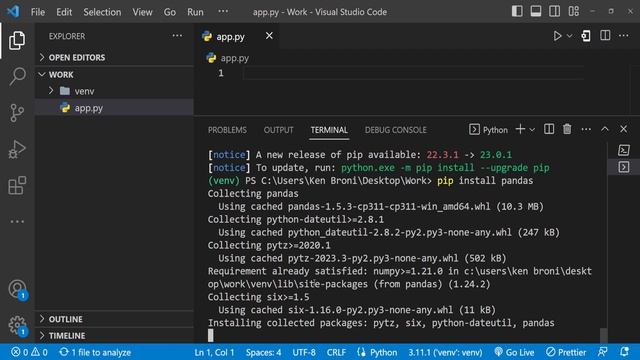Create a new terminal with plus icon
The height and width of the screenshot is (360, 640).
pos(520,129)
